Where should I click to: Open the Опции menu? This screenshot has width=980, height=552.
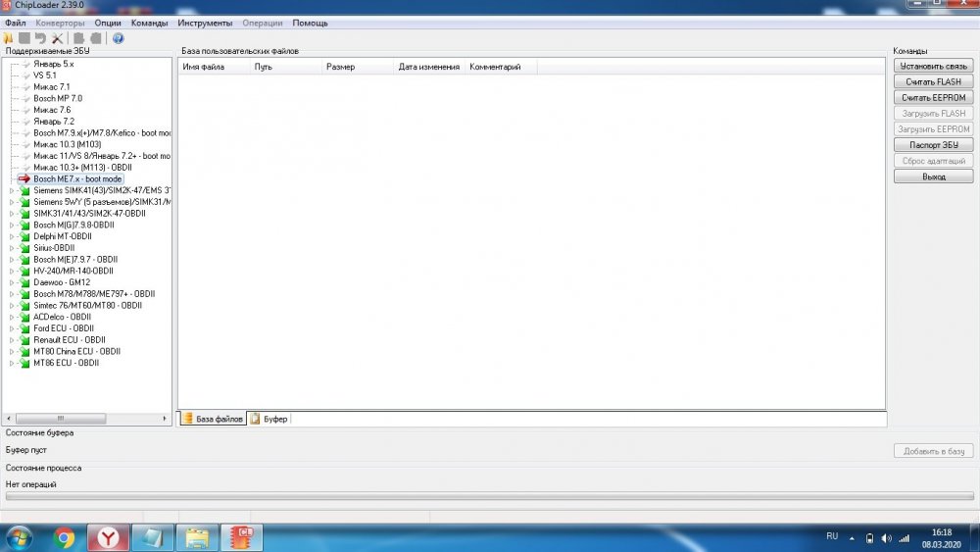(x=109, y=23)
